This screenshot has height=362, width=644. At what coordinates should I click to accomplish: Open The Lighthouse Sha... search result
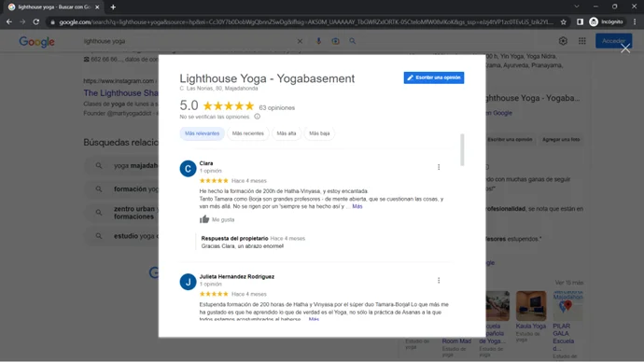[120, 93]
